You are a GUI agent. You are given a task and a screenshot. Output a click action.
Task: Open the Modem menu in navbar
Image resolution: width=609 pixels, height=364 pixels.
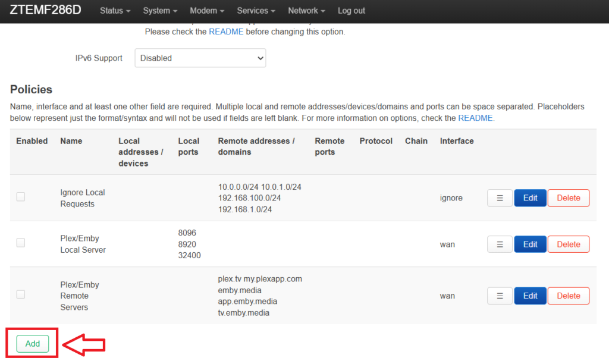click(x=206, y=11)
